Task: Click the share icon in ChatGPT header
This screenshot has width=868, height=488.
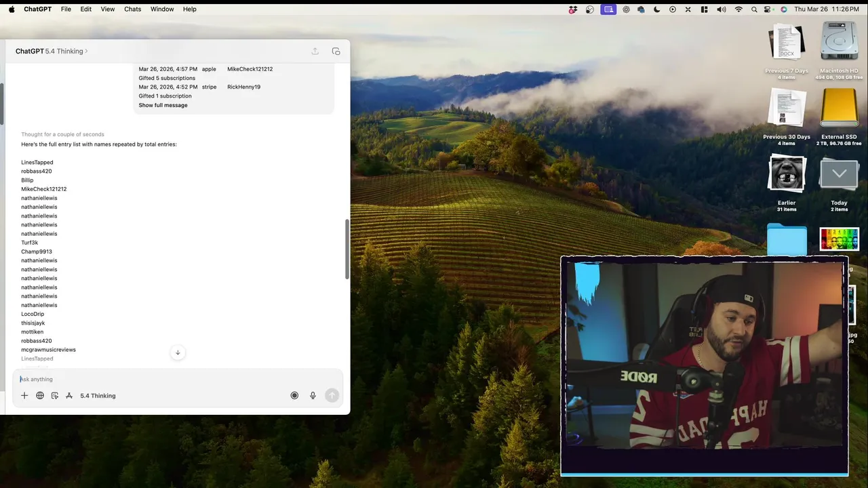Action: click(x=315, y=52)
